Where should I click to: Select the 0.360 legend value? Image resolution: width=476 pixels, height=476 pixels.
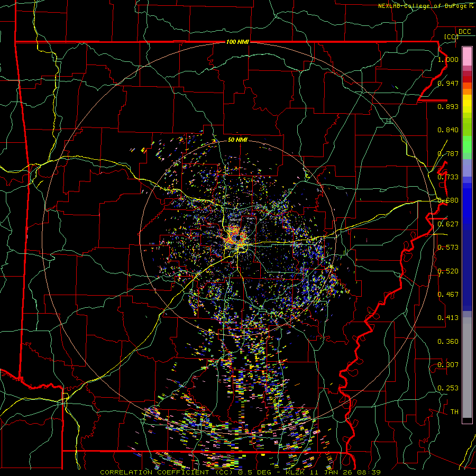(x=448, y=342)
